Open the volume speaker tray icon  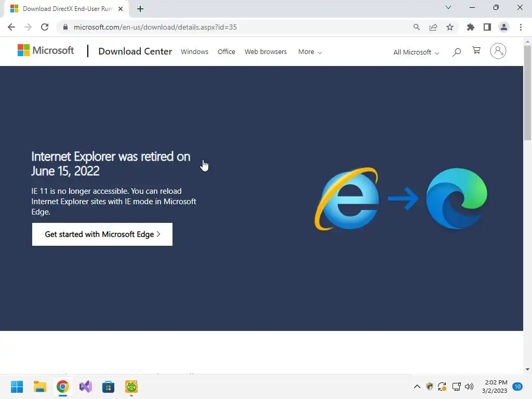coord(469,387)
